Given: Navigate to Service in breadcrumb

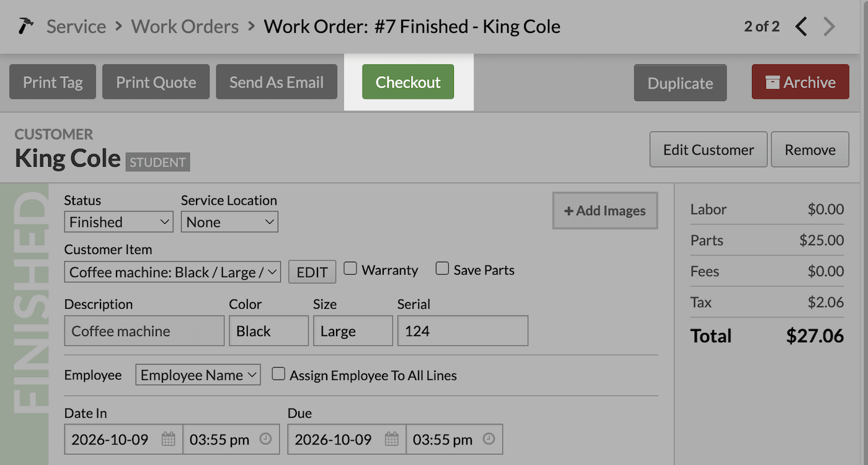Looking at the screenshot, I should tap(76, 27).
